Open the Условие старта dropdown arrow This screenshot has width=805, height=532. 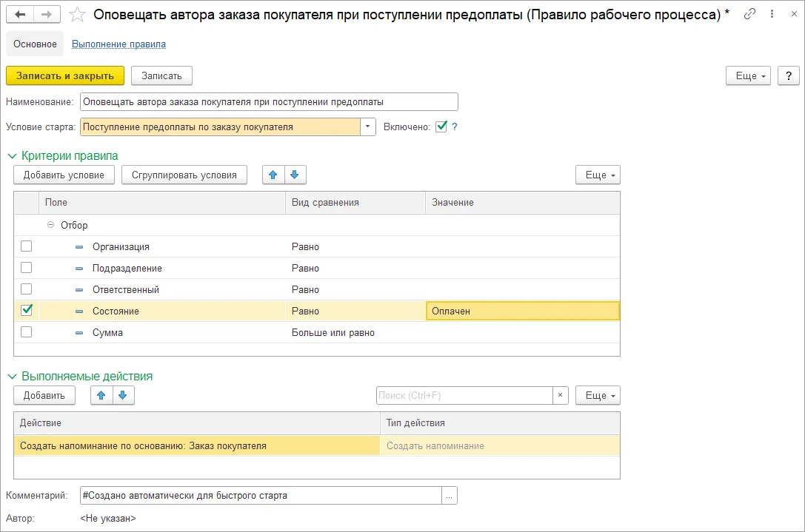click(x=367, y=127)
